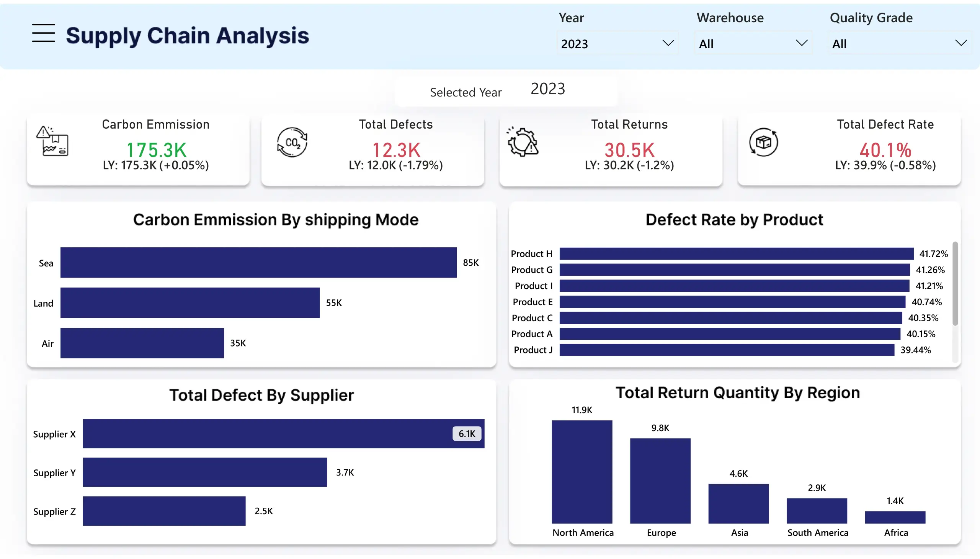Click the Selected Year 2023 value
This screenshot has height=559, width=980.
pyautogui.click(x=547, y=89)
